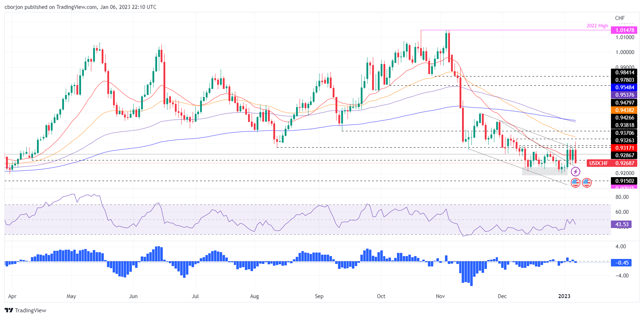
Task: Select the 0.98414 horizontal level price tag
Action: tap(624, 73)
